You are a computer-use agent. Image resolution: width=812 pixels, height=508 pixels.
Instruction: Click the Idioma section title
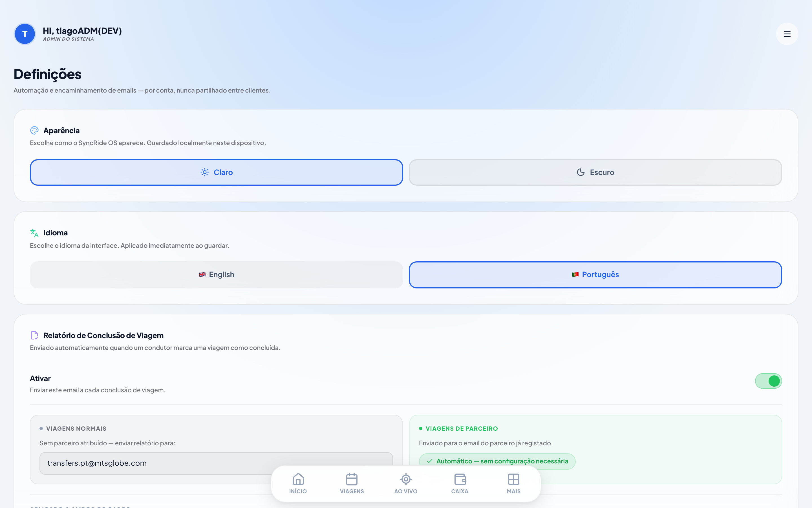(x=55, y=233)
